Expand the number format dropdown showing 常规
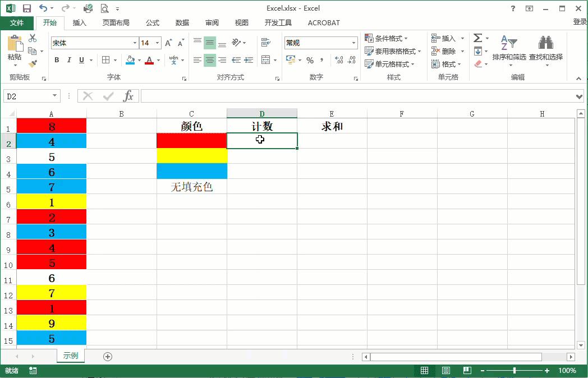The image size is (588, 378). 355,43
